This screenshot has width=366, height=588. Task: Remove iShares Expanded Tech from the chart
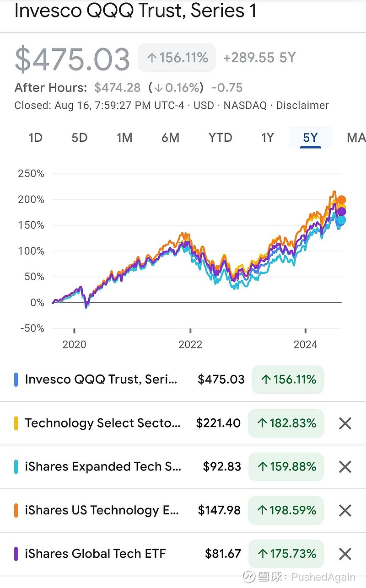pyautogui.click(x=345, y=466)
